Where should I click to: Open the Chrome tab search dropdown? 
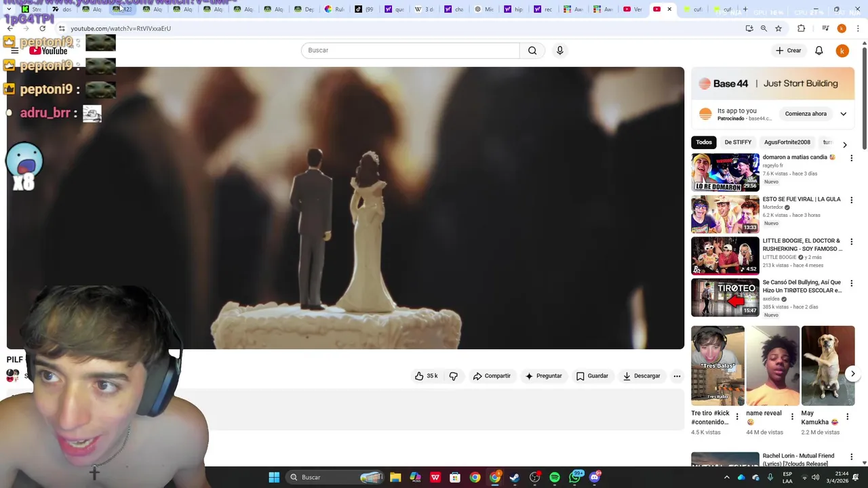[x=8, y=9]
